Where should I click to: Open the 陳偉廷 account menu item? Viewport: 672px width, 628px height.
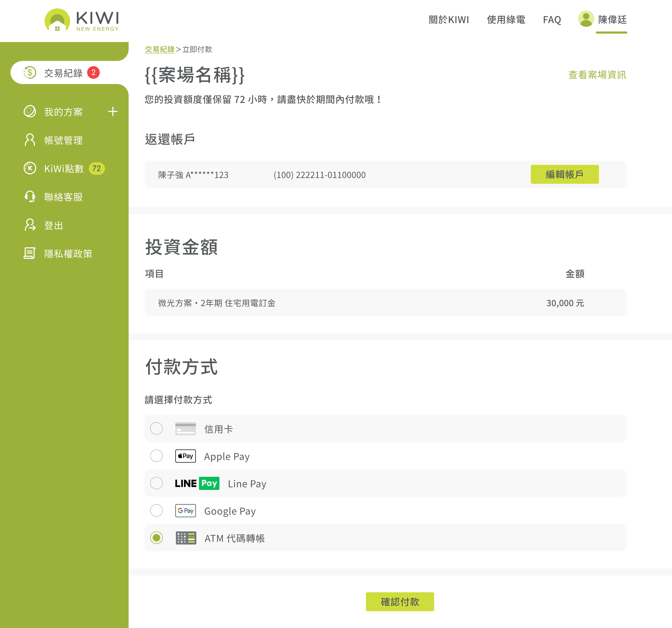pos(612,20)
